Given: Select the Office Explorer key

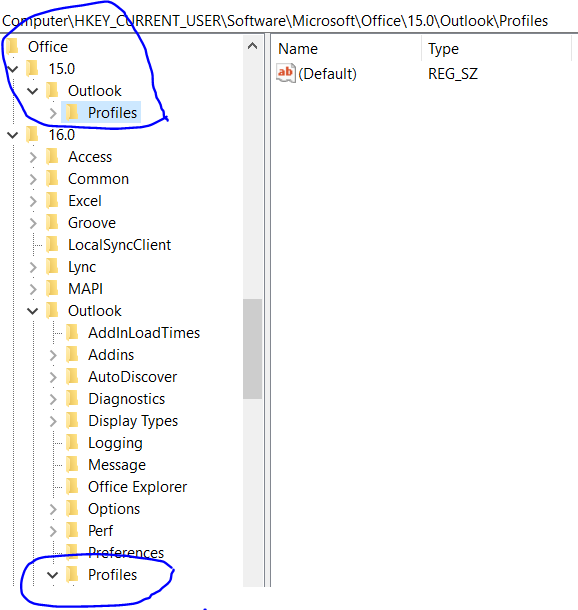Looking at the screenshot, I should pyautogui.click(x=137, y=487).
